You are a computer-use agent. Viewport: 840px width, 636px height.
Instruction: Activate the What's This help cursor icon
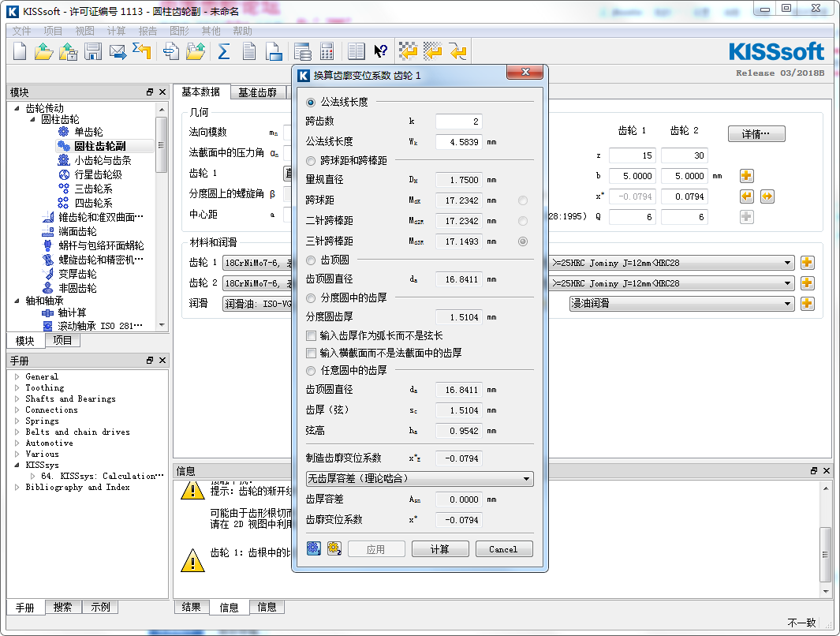point(380,51)
